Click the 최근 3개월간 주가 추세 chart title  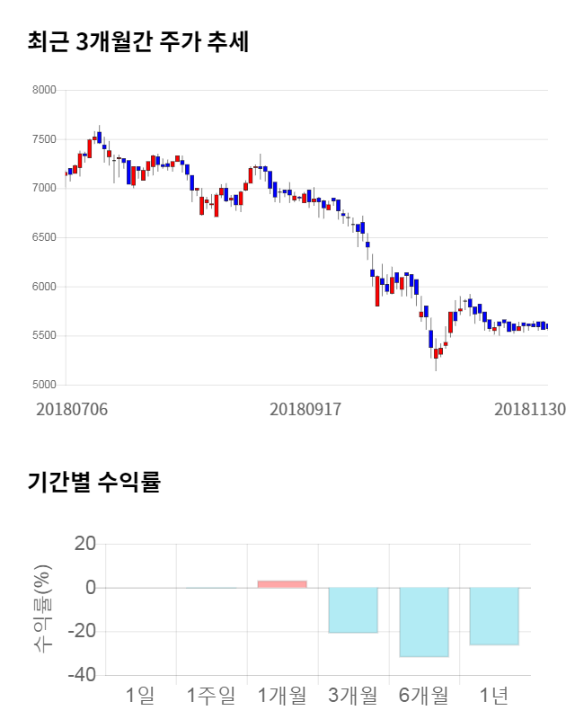pyautogui.click(x=138, y=42)
